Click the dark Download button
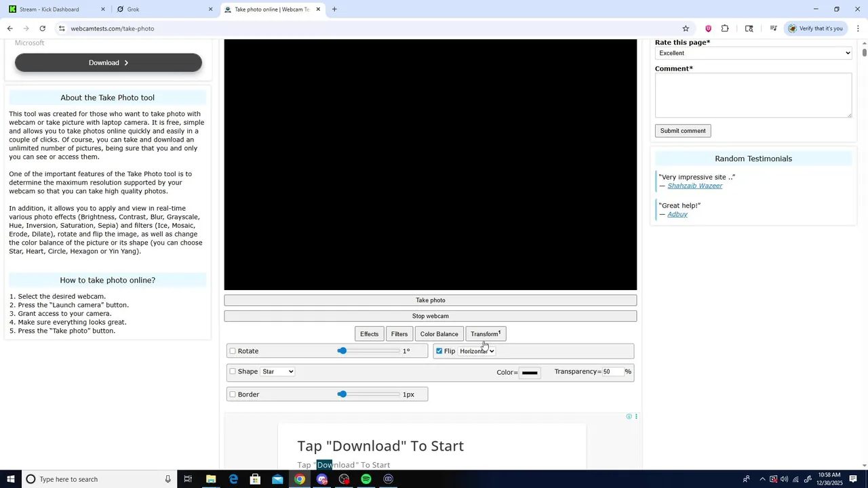The width and height of the screenshot is (868, 488). pos(108,62)
